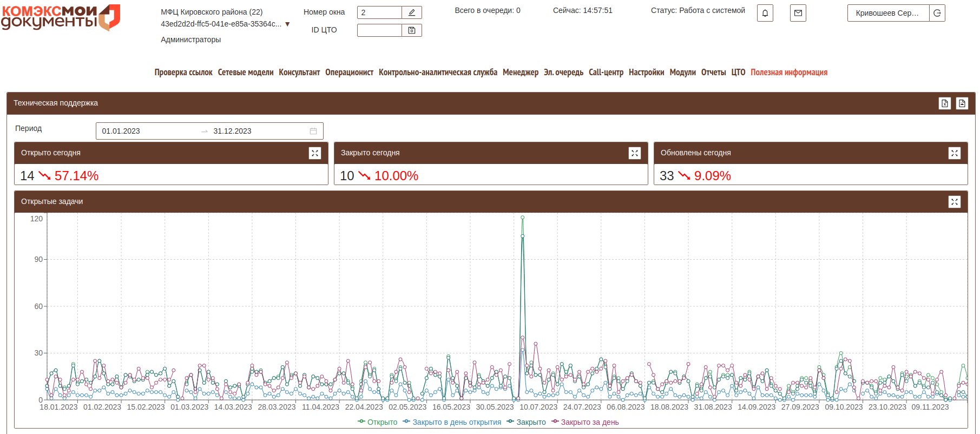Open the calendar picker in Период field
The width and height of the screenshot is (980, 434).
[x=313, y=131]
